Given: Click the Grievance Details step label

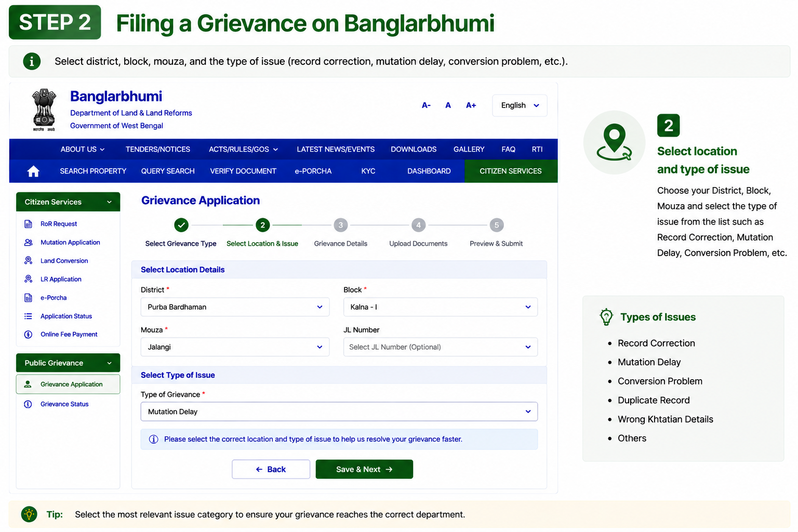Looking at the screenshot, I should pos(341,244).
